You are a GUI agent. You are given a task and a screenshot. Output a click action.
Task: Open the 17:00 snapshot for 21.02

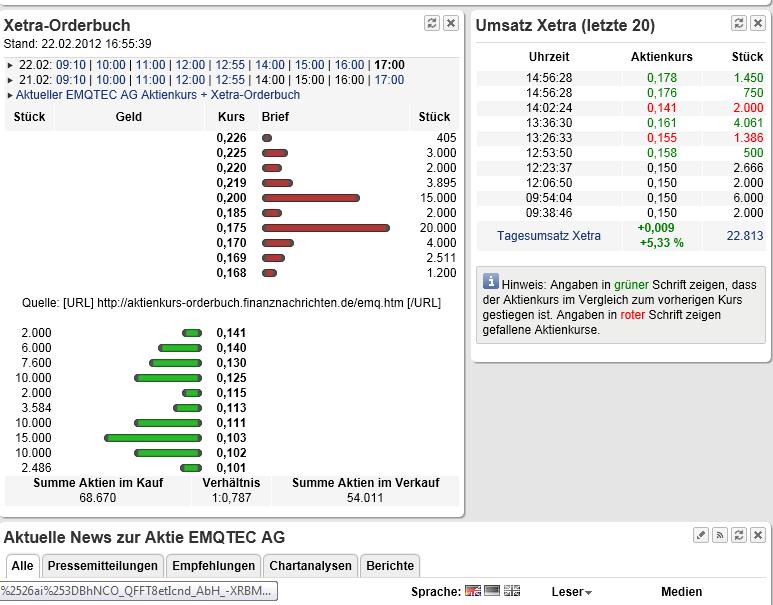coord(389,80)
